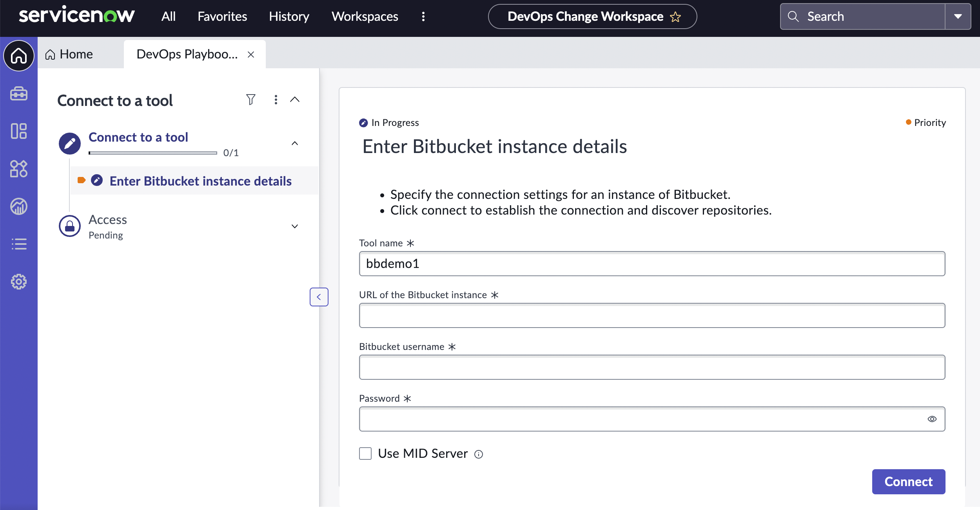Favorite DevOps Change Workspace with star icon

(x=675, y=17)
